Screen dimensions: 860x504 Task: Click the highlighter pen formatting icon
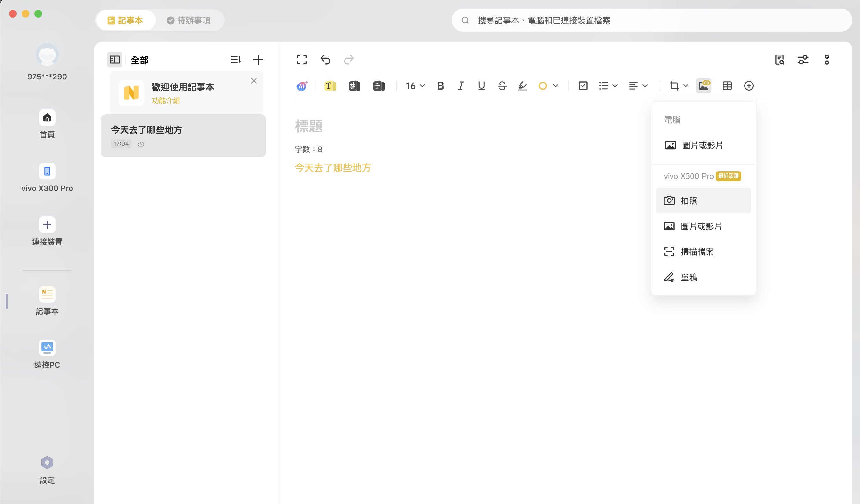tap(522, 86)
